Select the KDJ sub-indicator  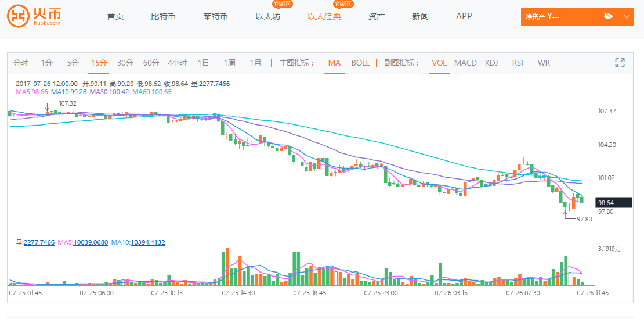491,63
